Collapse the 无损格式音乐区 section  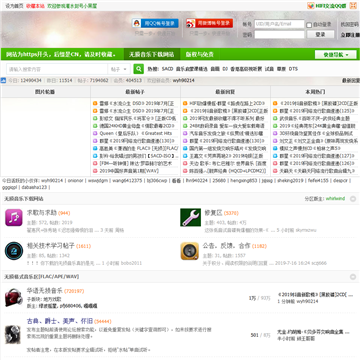(353, 277)
